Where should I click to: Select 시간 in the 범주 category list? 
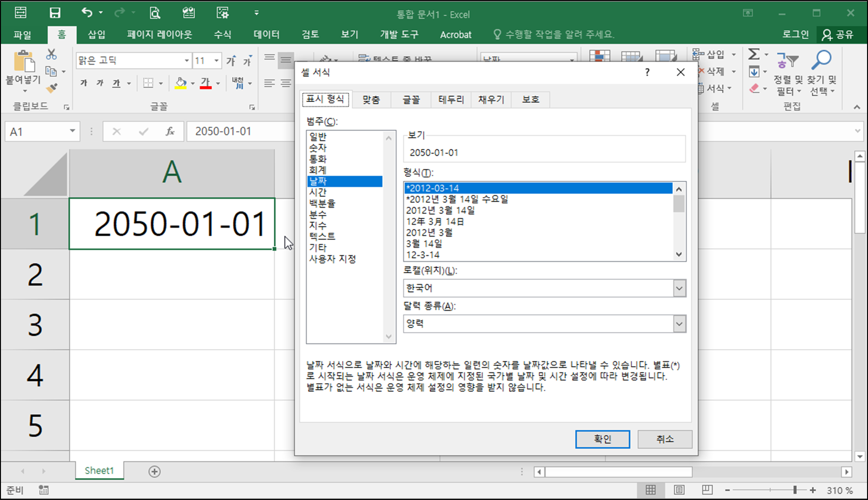coord(317,192)
